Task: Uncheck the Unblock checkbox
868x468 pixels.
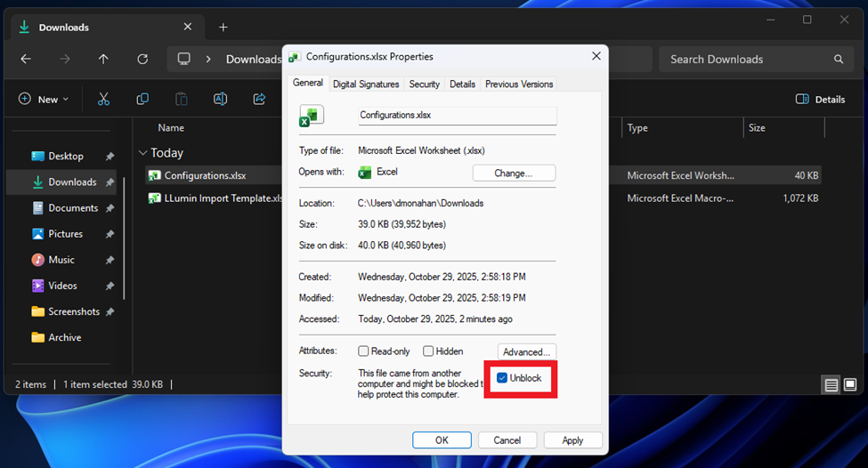Action: pyautogui.click(x=502, y=378)
